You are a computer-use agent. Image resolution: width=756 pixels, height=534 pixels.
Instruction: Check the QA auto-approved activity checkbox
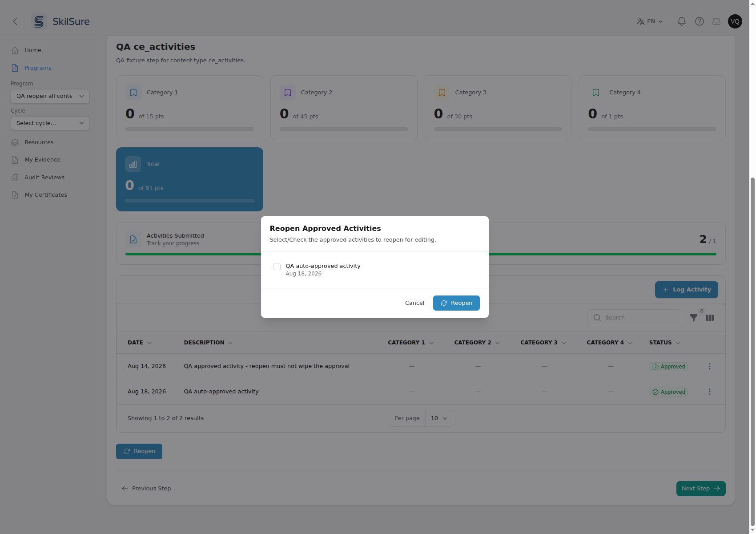tap(277, 267)
